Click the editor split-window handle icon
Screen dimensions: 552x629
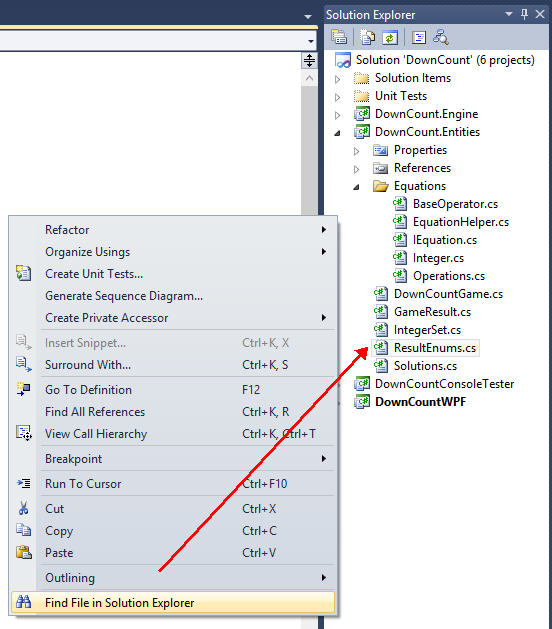pyautogui.click(x=309, y=61)
